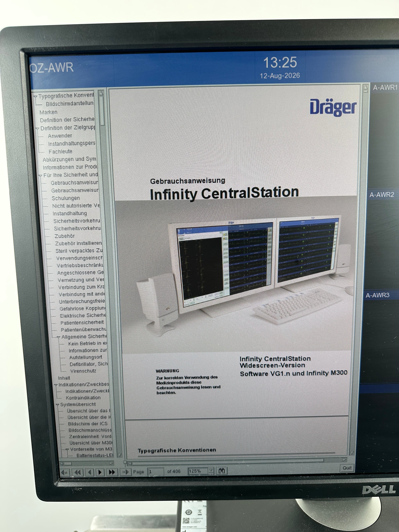Open the Zubehör chapter entry

tap(64, 236)
